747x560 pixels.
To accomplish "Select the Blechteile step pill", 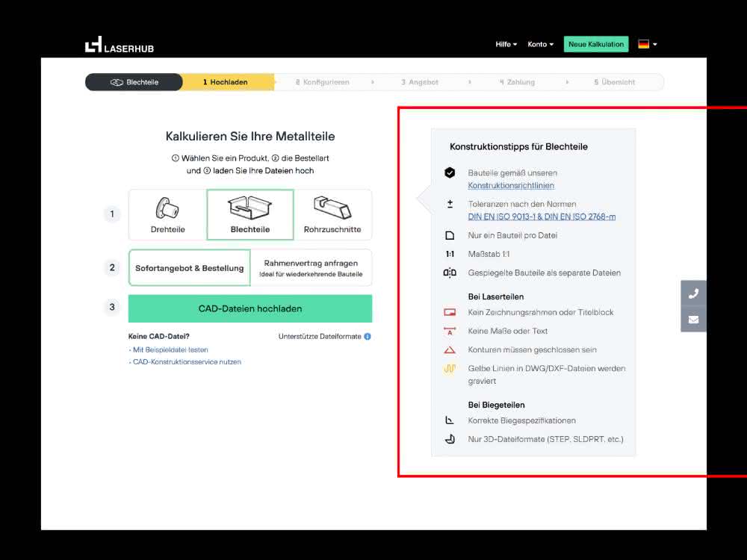I will coord(134,82).
